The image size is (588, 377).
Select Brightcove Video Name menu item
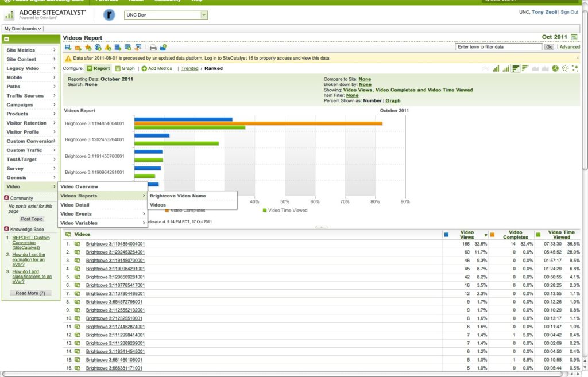click(x=177, y=196)
